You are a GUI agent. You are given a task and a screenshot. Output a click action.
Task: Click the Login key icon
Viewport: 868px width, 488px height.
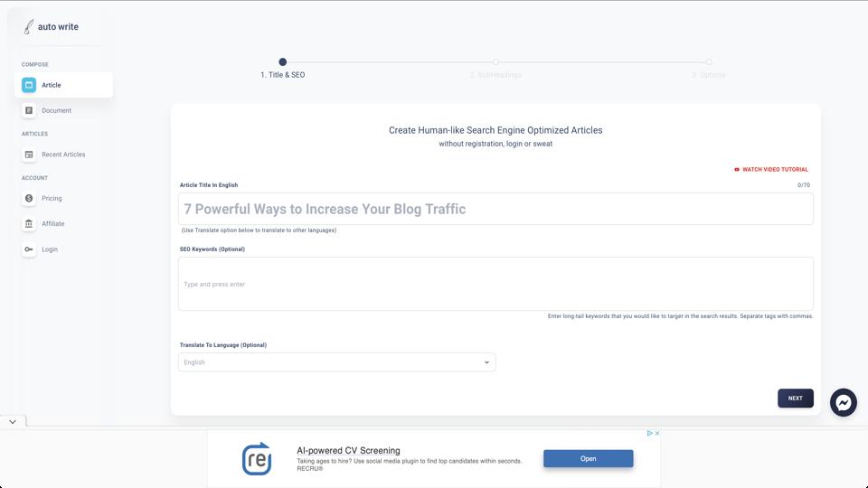point(29,249)
